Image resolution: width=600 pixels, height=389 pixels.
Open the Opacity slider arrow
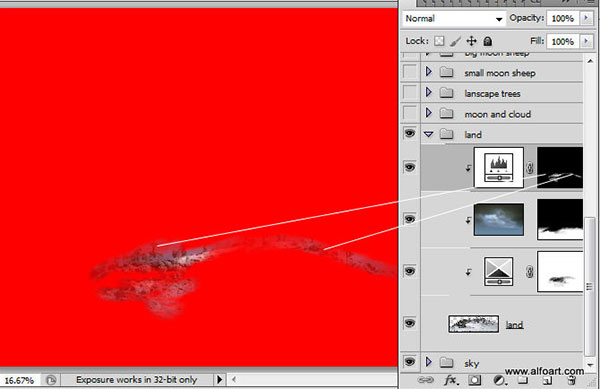tap(586, 18)
